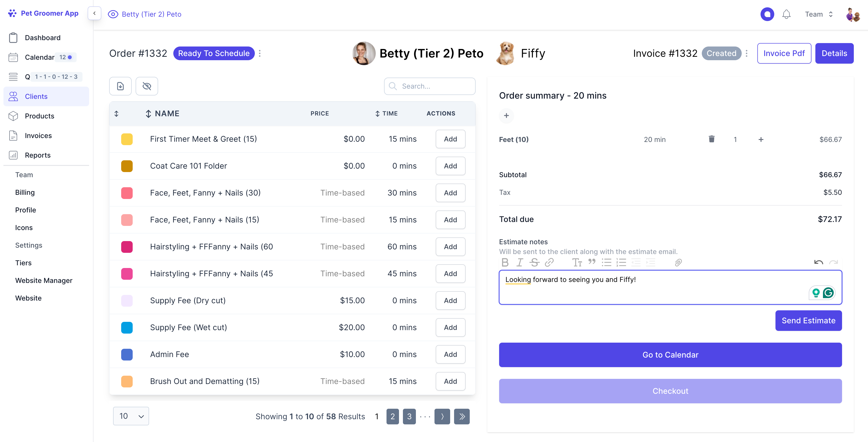Screen dimensions: 868x442
Task: Click the trash icon for Feet (10)
Action: 711,139
